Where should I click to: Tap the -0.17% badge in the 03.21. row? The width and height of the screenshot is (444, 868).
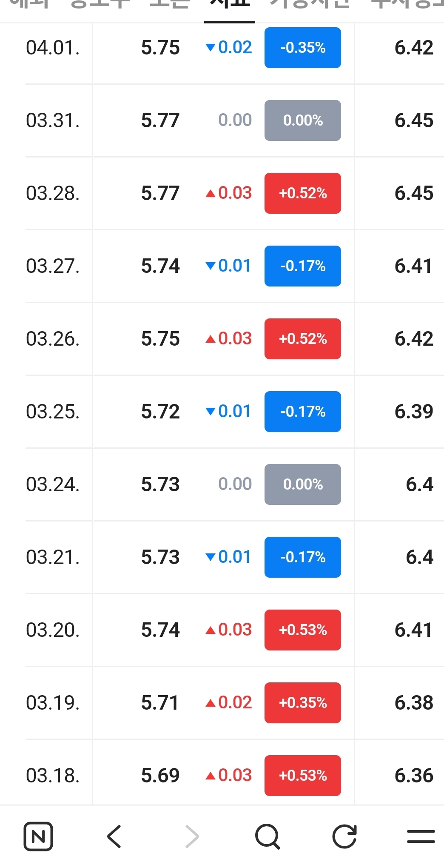303,557
